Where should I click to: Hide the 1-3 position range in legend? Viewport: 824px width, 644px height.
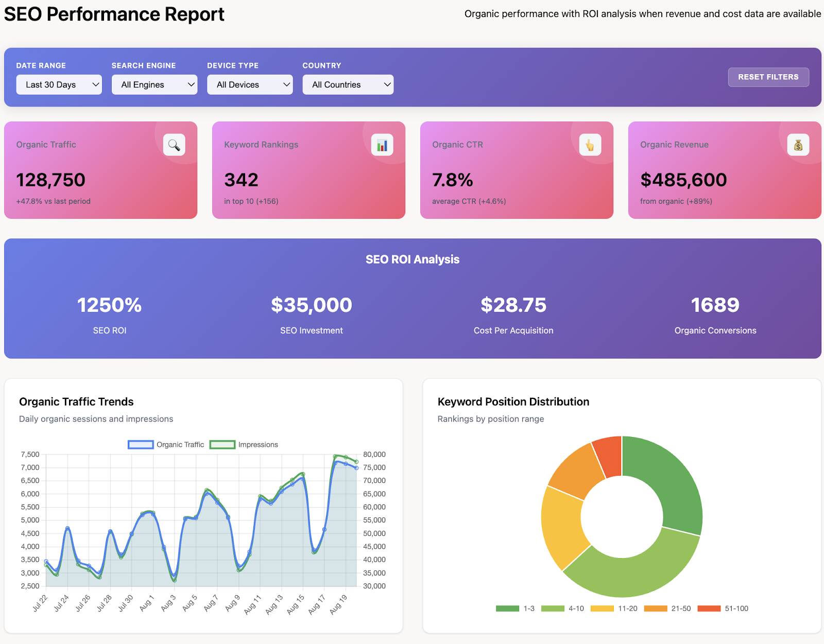[515, 608]
